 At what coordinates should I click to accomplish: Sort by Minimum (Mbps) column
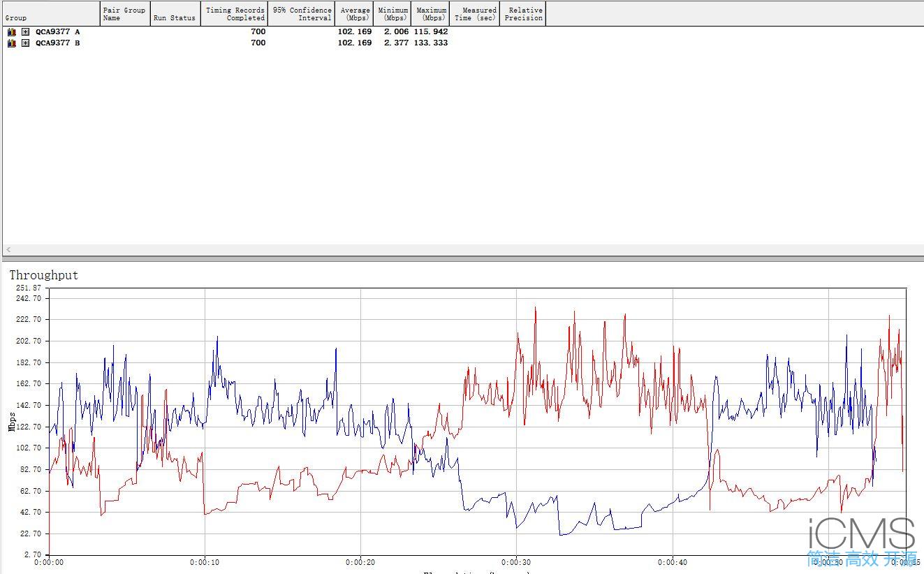click(393, 14)
